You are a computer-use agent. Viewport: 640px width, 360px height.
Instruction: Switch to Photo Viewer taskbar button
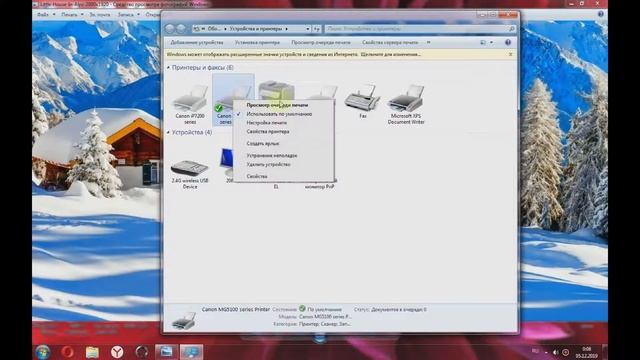click(167, 351)
